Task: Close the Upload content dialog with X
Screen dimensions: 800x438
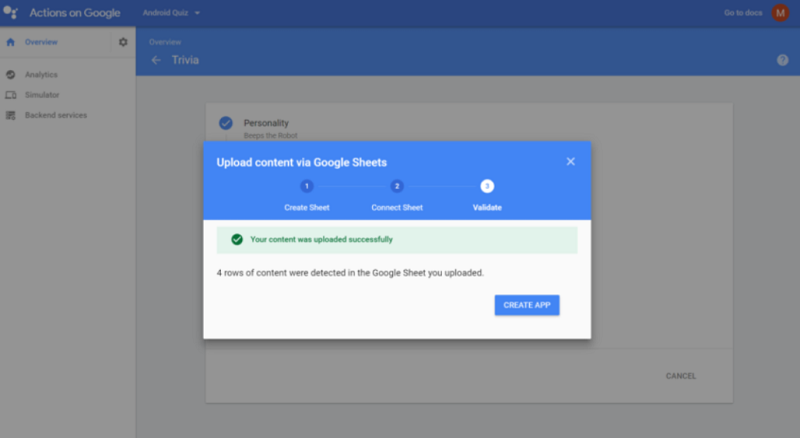Action: point(571,161)
